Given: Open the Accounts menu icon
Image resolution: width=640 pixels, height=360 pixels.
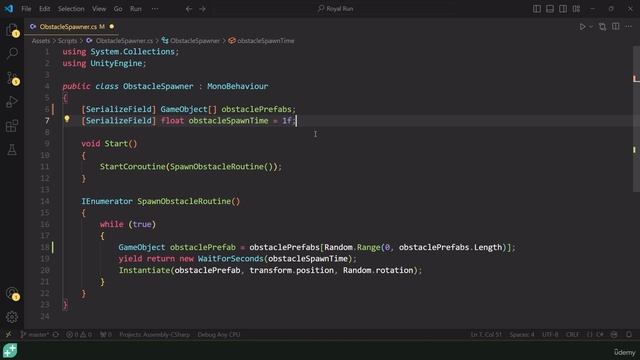Looking at the screenshot, I should 12,293.
